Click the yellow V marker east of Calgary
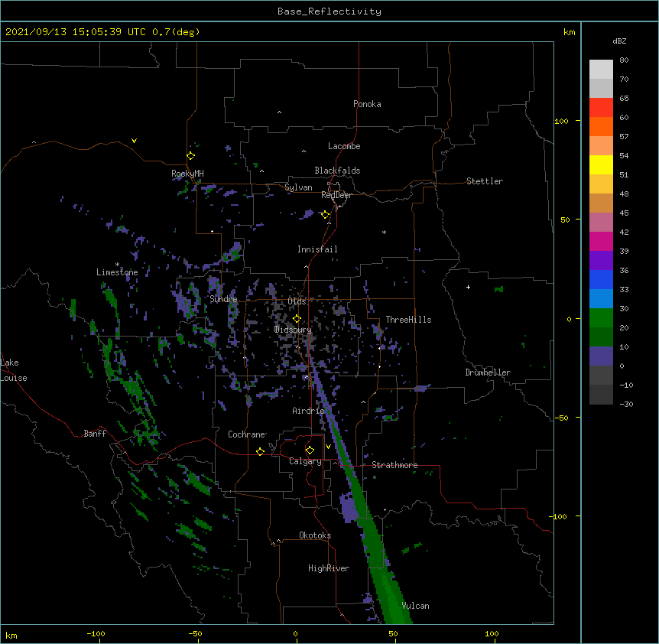Screen dimensions: 659x644 328,447
